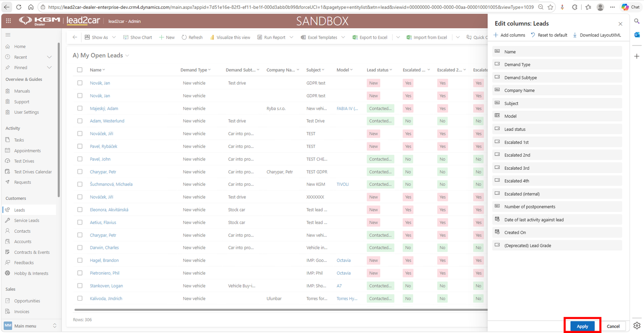Open the settings gear icon at bottom right
Image resolution: width=644 pixels, height=333 pixels.
click(637, 325)
